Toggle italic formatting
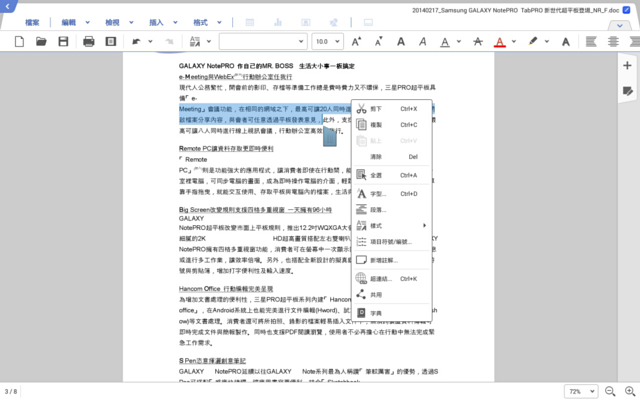The height and width of the screenshot is (400, 640). click(423, 42)
